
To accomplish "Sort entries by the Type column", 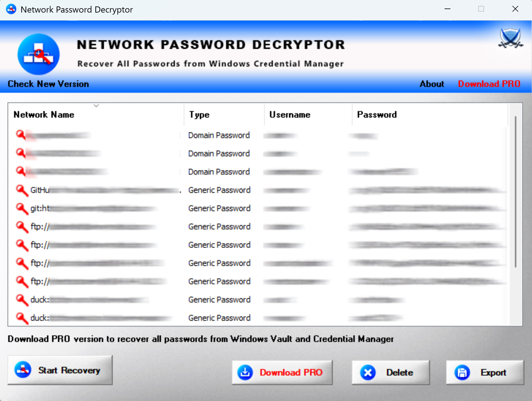I will [x=199, y=115].
